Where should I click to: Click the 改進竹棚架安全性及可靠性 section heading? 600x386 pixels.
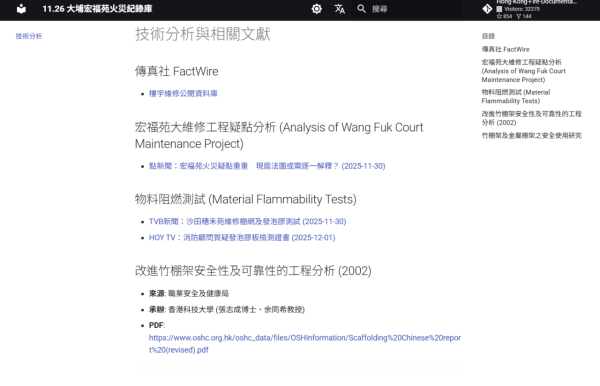[x=253, y=271]
